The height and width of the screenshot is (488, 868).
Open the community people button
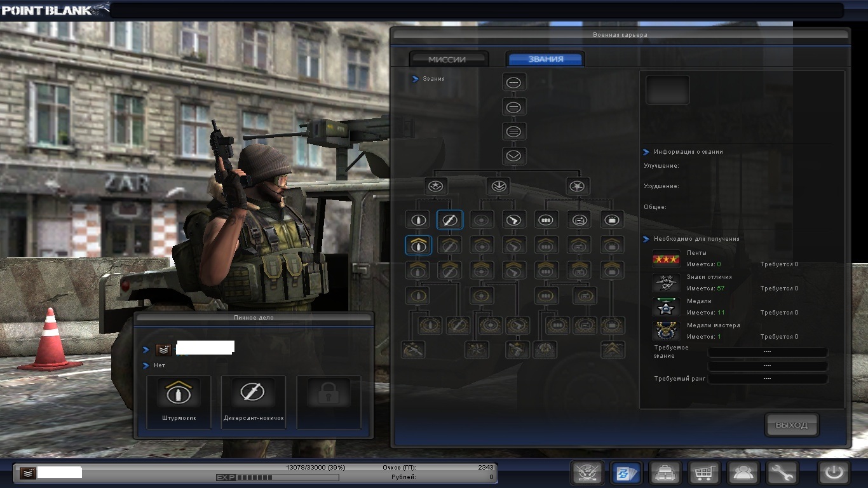click(743, 473)
